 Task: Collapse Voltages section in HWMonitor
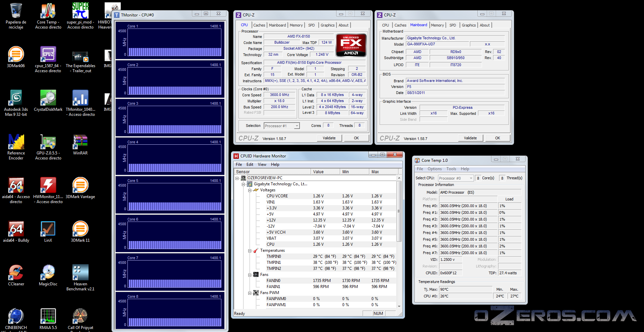[250, 190]
